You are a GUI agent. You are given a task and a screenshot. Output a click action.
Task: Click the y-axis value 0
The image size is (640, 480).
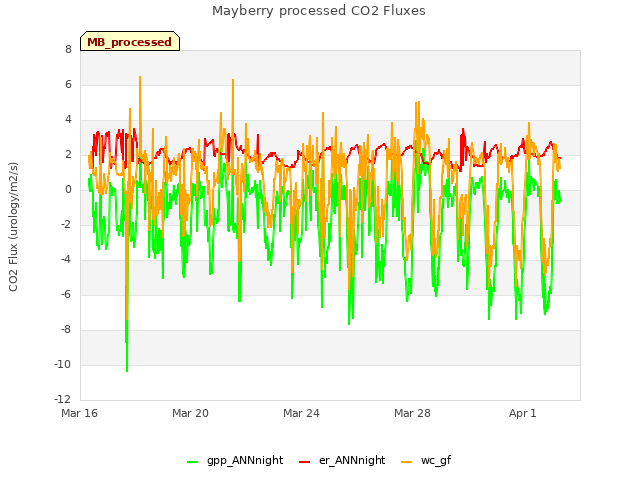tap(68, 189)
